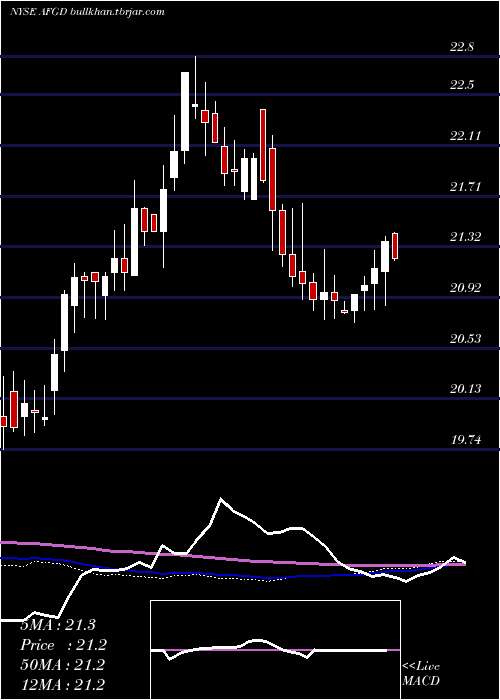The width and height of the screenshot is (500, 700).
Task: Click the last red candlestick at 21.32
Action: (395, 246)
